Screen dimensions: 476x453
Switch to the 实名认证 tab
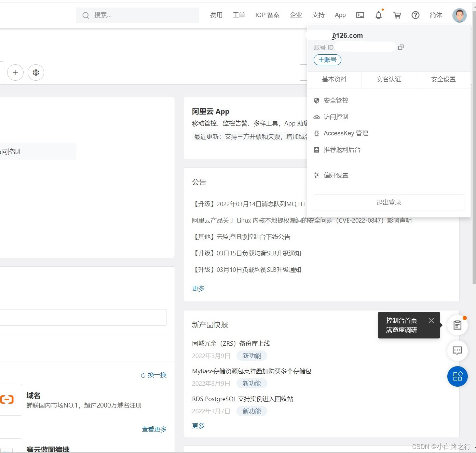point(389,79)
